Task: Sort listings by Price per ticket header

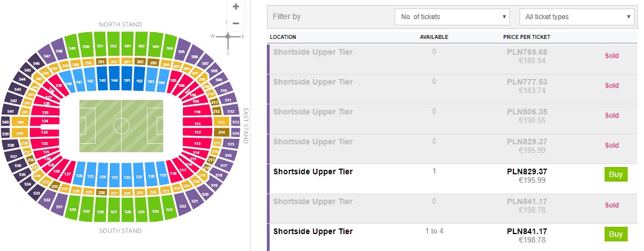Action: tap(526, 37)
